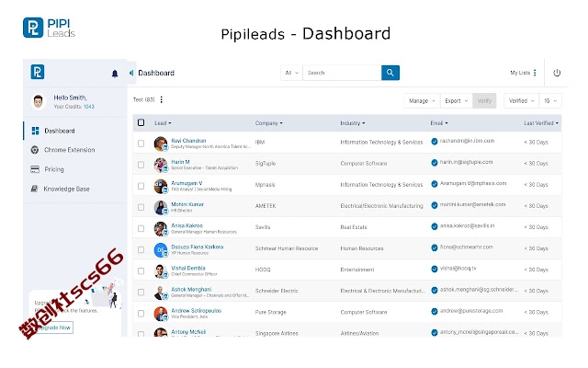The width and height of the screenshot is (588, 368).
Task: Click the verified badge for the AMETEK email
Action: [435, 205]
